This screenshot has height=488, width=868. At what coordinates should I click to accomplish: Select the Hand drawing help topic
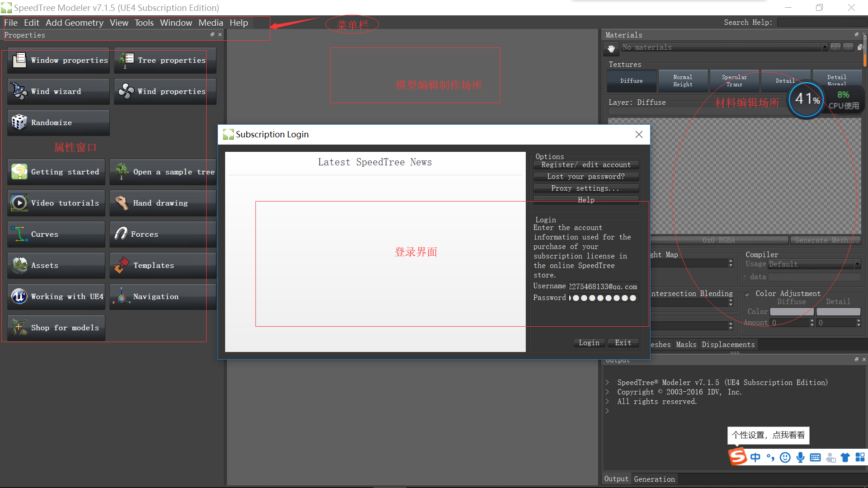(163, 203)
